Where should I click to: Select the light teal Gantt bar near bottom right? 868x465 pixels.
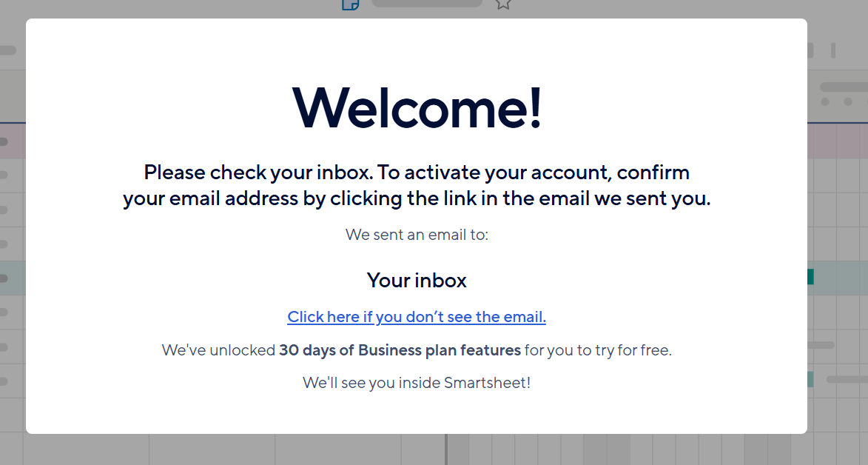coord(810,380)
